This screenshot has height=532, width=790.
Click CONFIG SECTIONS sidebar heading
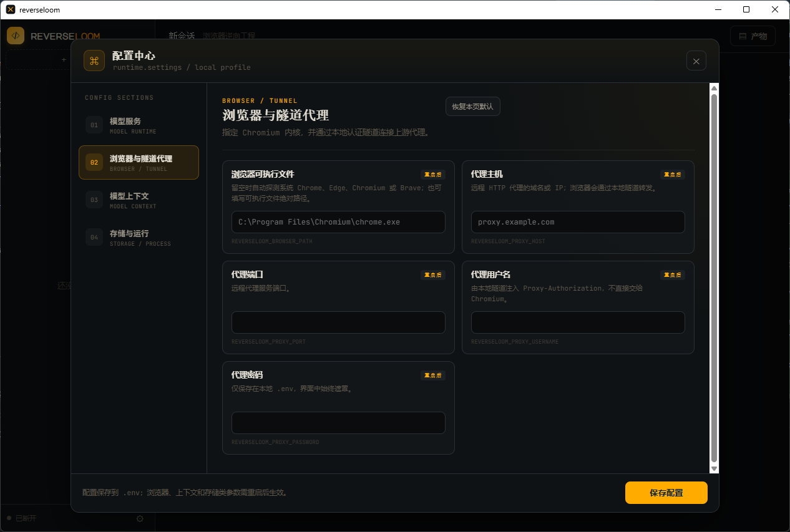(x=119, y=98)
